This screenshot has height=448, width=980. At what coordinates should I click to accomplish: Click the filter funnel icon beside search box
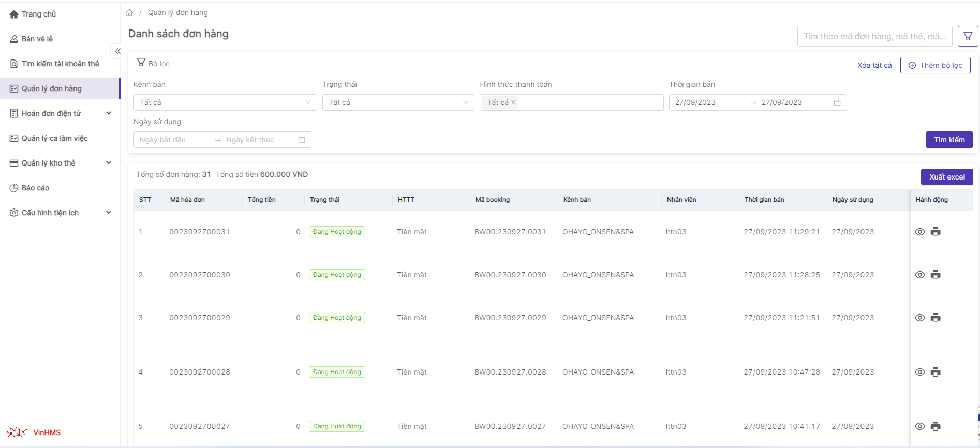point(968,36)
